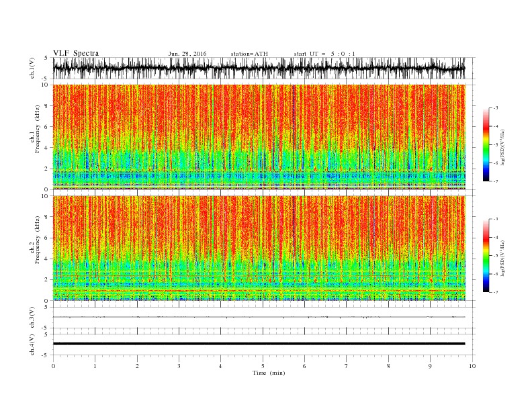Click inside the ch.1 spectrogram panel
The image size is (532, 411).
259,137
